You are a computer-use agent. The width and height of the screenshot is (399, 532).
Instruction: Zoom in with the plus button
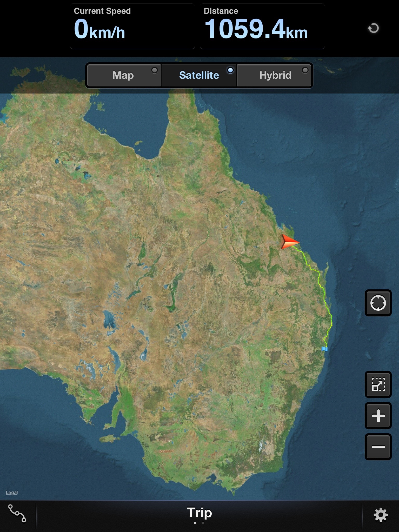(x=378, y=416)
